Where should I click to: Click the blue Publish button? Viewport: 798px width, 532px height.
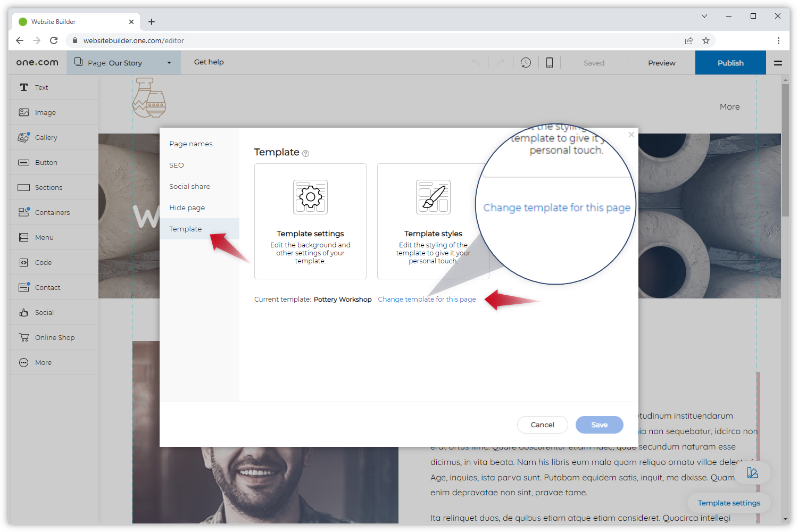click(x=730, y=63)
